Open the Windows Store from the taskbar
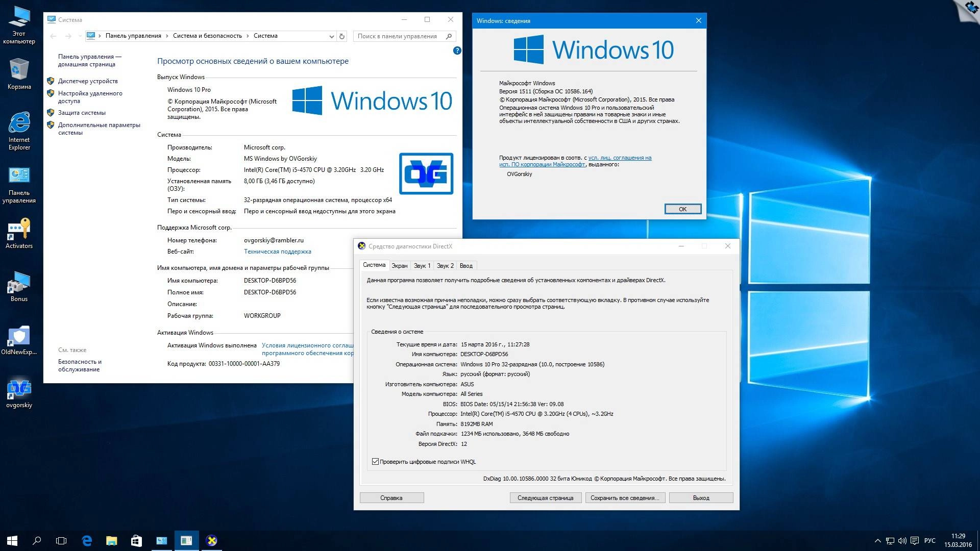The image size is (980, 551). 136,540
